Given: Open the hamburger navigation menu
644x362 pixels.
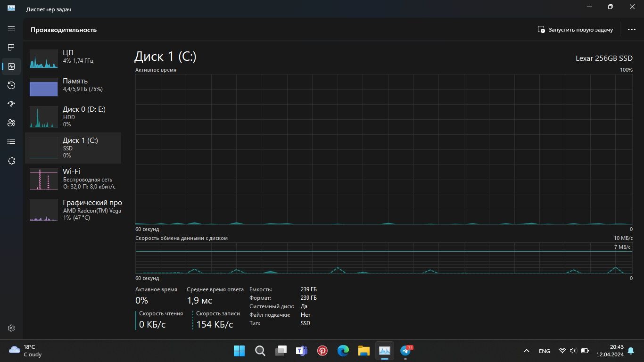Looking at the screenshot, I should 11,29.
